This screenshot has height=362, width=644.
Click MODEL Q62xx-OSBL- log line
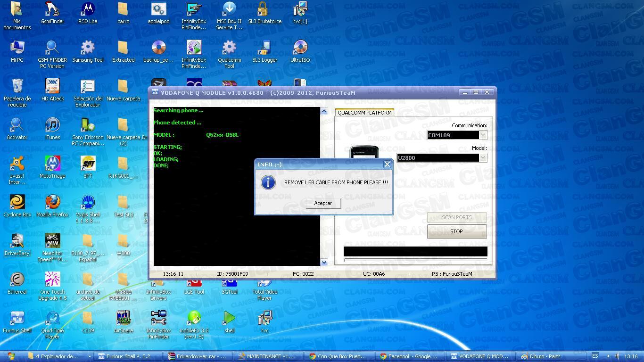197,135
